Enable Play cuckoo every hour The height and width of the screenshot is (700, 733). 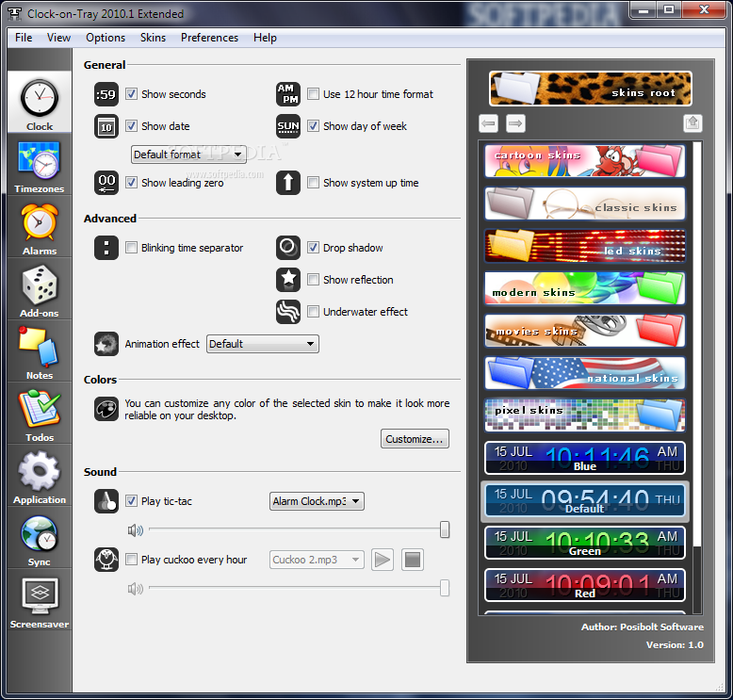[131, 560]
